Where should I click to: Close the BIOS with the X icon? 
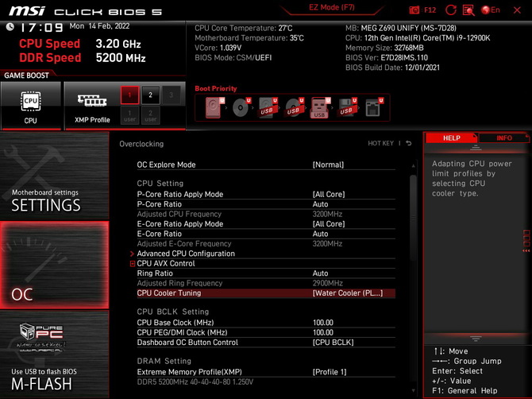tap(517, 10)
